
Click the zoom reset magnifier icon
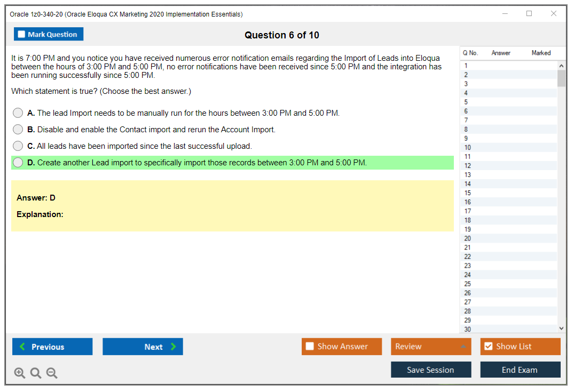36,373
